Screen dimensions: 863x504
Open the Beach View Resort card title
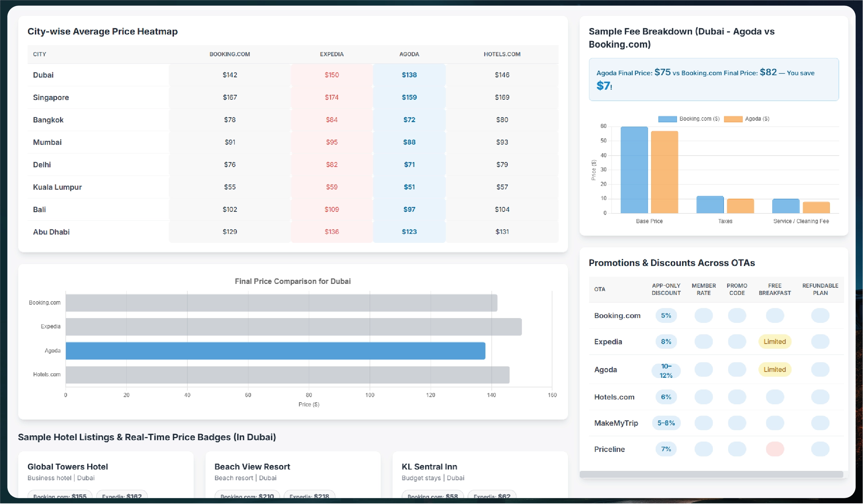click(x=252, y=467)
